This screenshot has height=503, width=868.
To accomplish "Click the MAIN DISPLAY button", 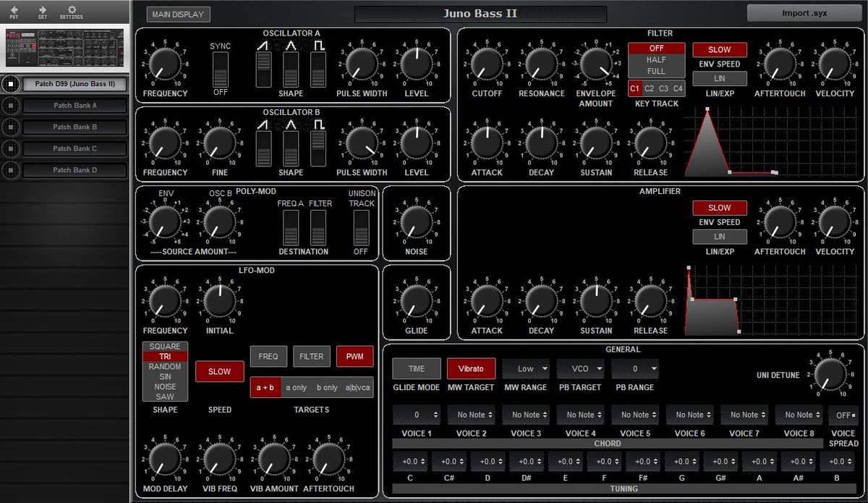I will [178, 14].
